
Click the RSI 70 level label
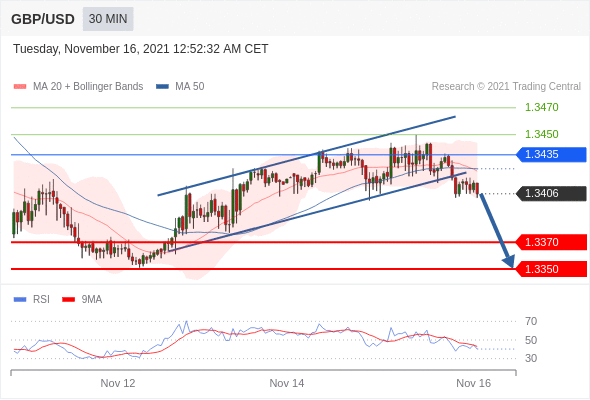pyautogui.click(x=531, y=321)
